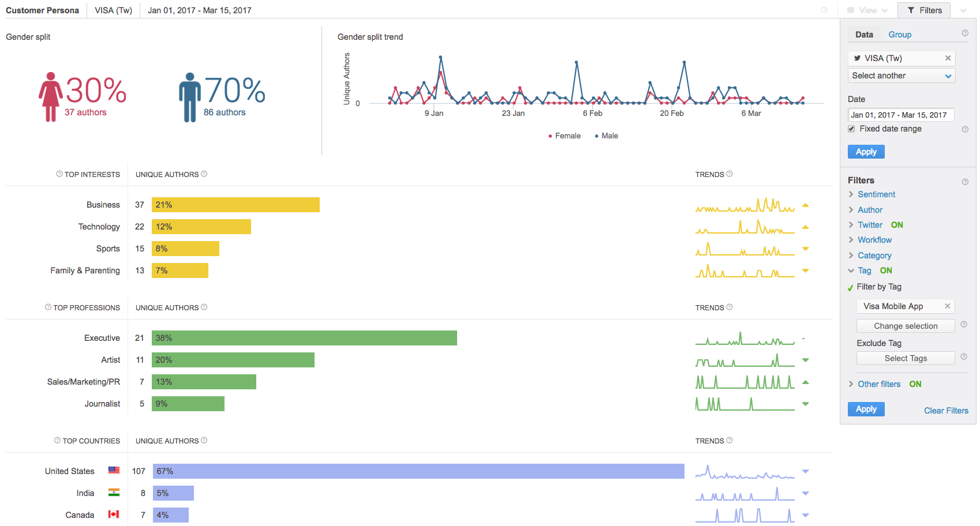Viewport: 980px width, 526px height.
Task: Click the United States 67% bar
Action: 418,471
